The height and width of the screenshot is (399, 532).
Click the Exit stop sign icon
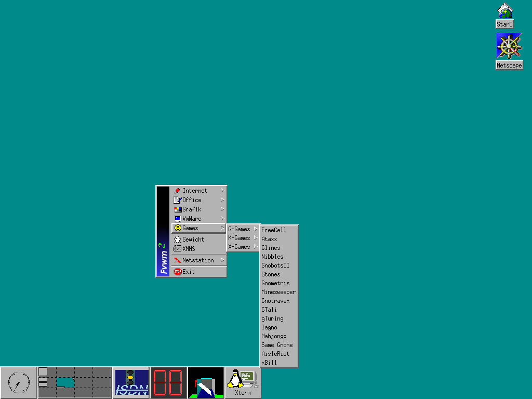point(178,272)
